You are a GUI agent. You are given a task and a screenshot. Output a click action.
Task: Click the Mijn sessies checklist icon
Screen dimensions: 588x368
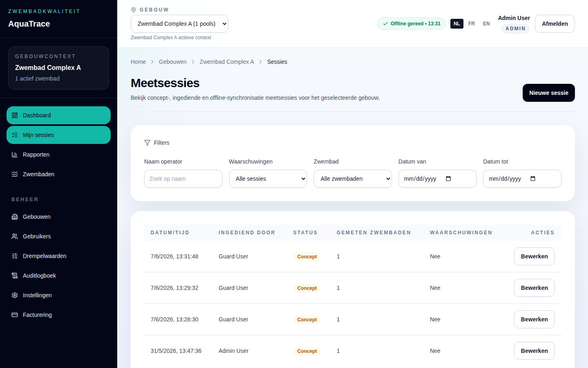click(15, 135)
